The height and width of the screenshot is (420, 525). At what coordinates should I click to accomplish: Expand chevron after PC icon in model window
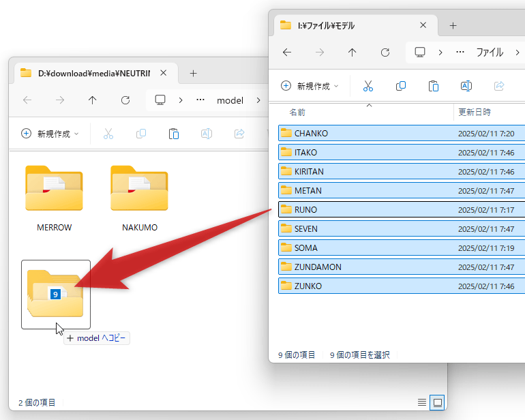[181, 100]
